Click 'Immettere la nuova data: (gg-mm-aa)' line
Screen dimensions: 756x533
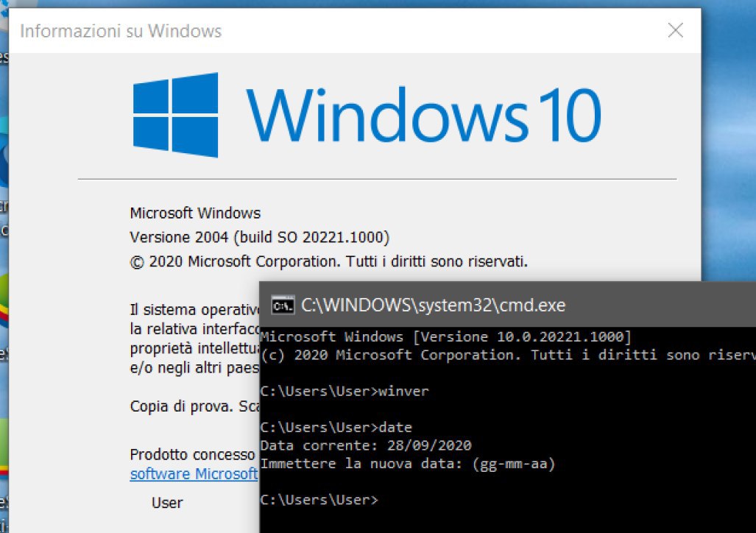tap(408, 464)
